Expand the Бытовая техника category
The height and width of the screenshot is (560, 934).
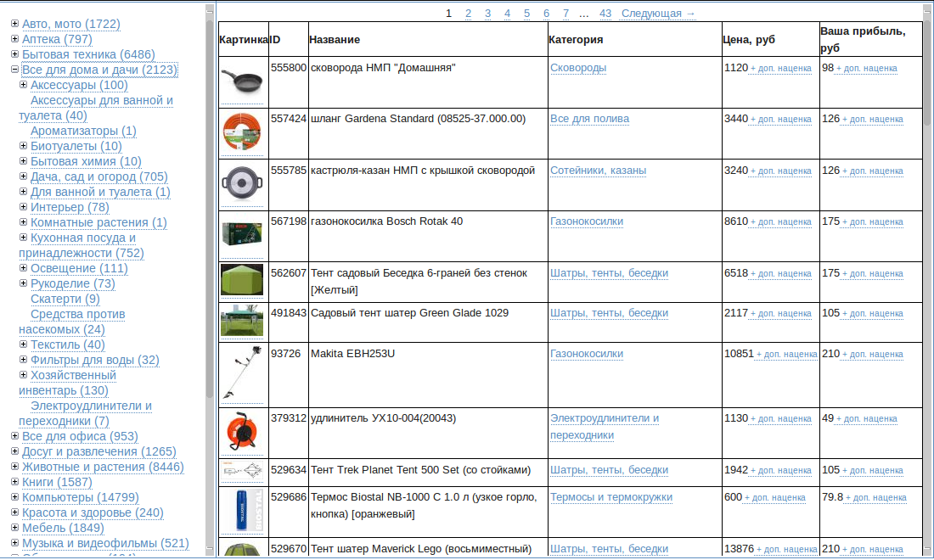click(15, 54)
